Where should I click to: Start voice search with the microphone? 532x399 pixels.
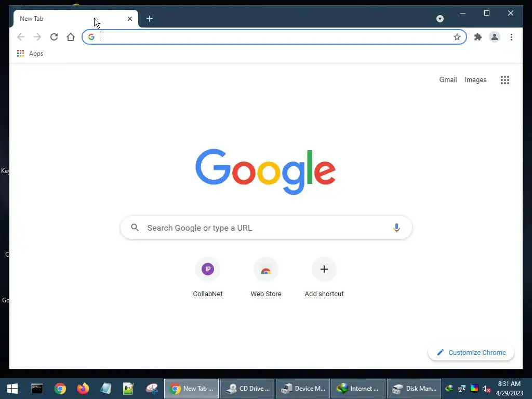click(396, 228)
